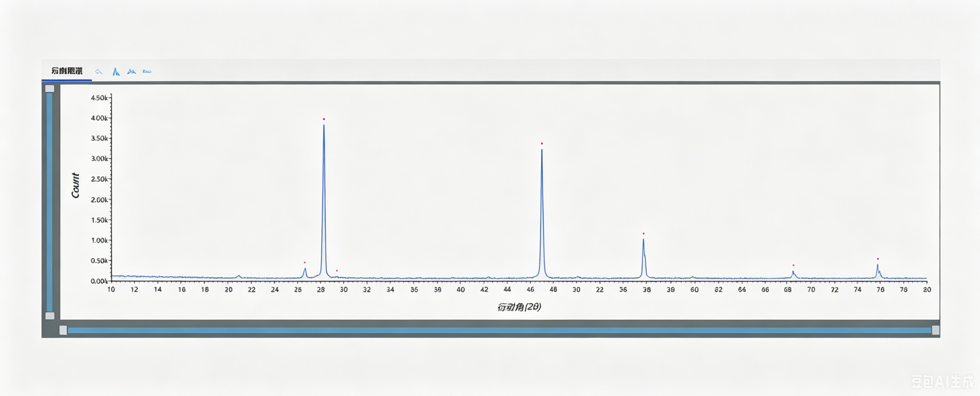
Task: Select the peak marker above the tallest peak near 28
Action: click(324, 119)
